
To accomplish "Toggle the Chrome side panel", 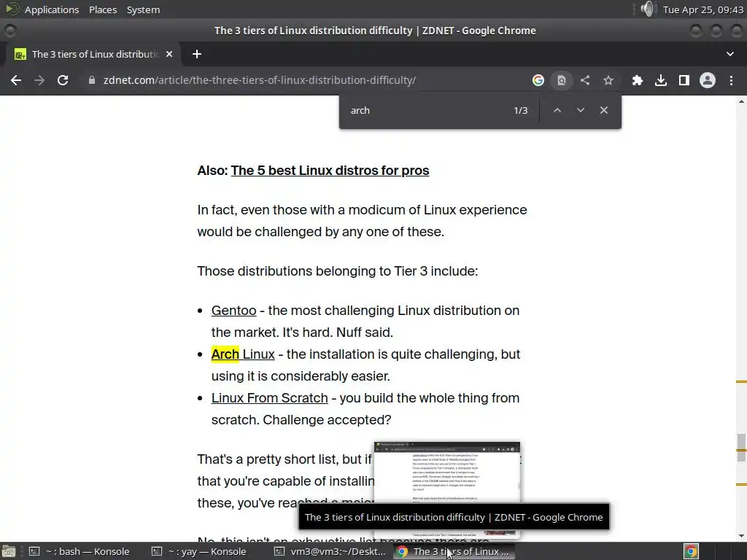I will (684, 80).
